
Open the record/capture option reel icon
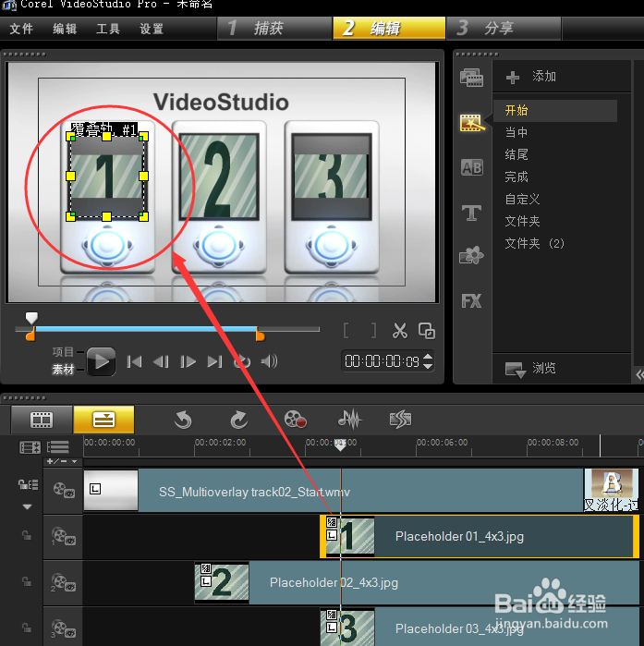point(296,420)
